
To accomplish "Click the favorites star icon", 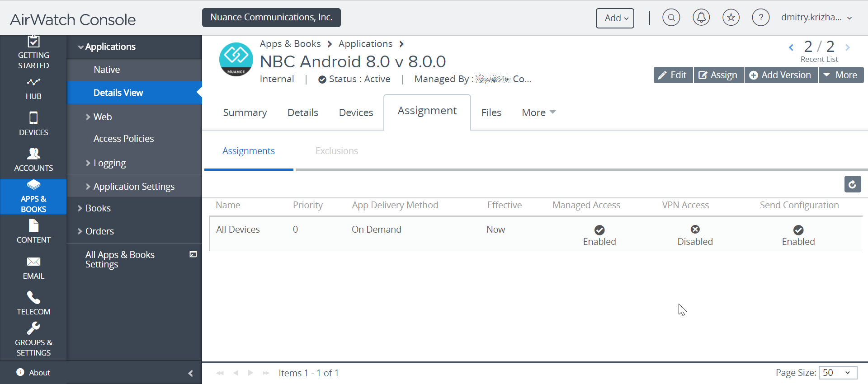I will pos(731,18).
